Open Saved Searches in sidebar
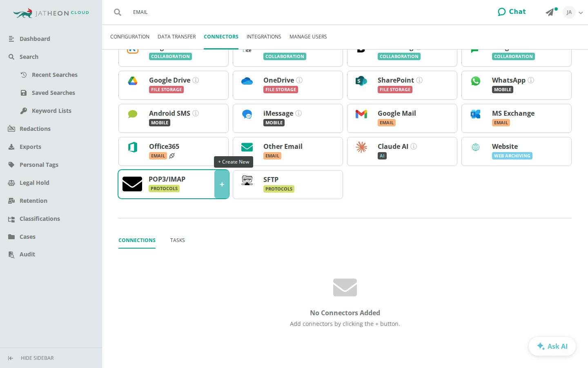 point(53,93)
